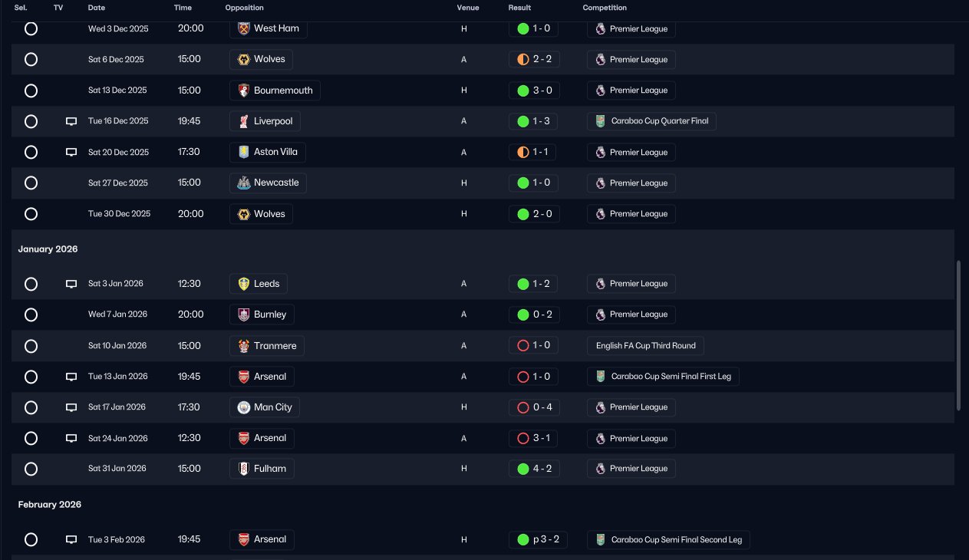
Task: Select the radio circle for the Bournemouth match
Action: (31, 91)
